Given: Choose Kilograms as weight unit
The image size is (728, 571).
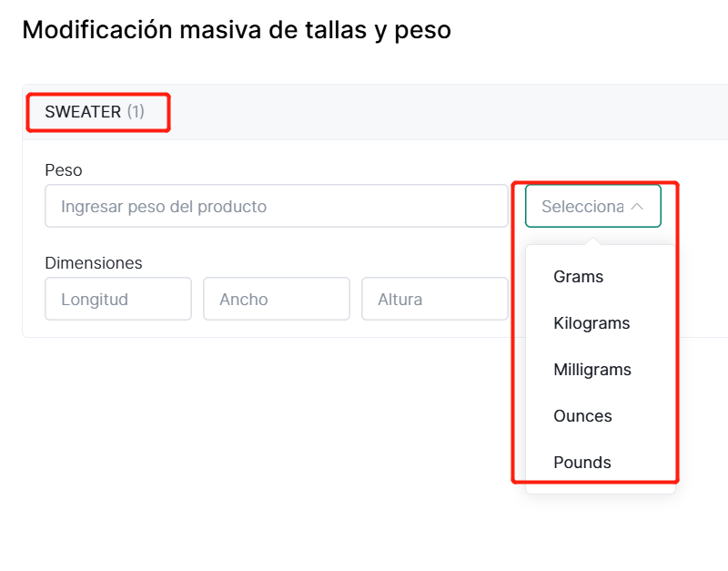Looking at the screenshot, I should point(591,323).
